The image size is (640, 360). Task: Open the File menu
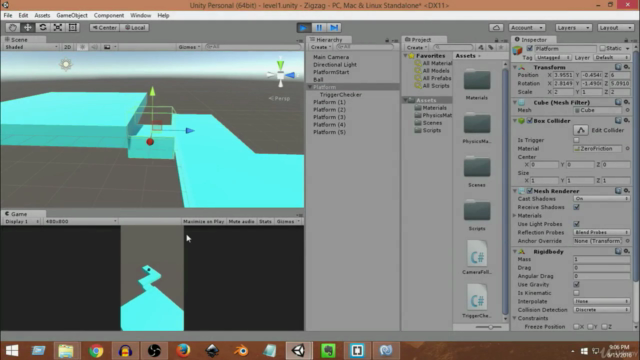click(x=8, y=15)
